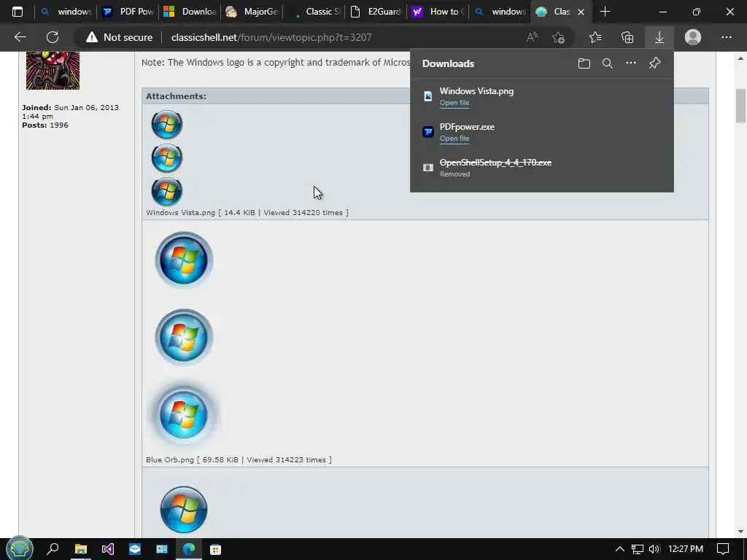Click the OpenShellSetup_4_4_170.exe removed entry
Screen dimensions: 747x560
pyautogui.click(x=495, y=163)
